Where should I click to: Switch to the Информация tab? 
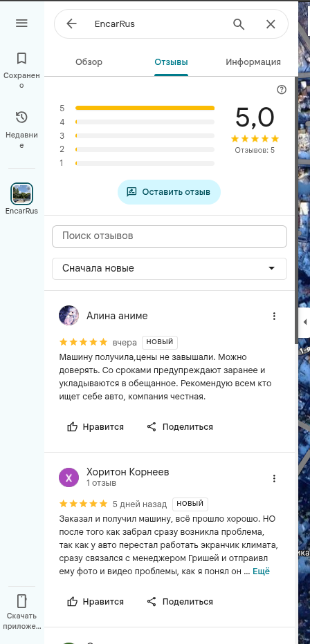[x=253, y=62]
